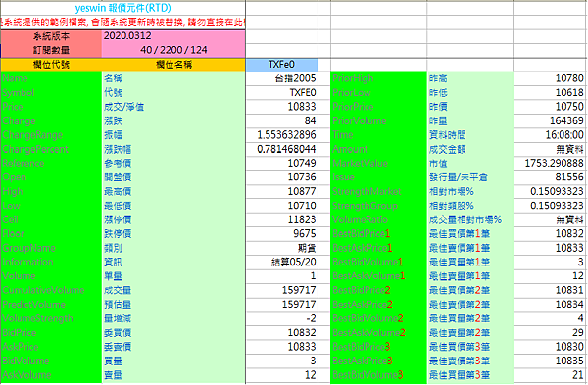588x385 pixels.
Task: Select the Change value 84
Action: tap(282, 121)
